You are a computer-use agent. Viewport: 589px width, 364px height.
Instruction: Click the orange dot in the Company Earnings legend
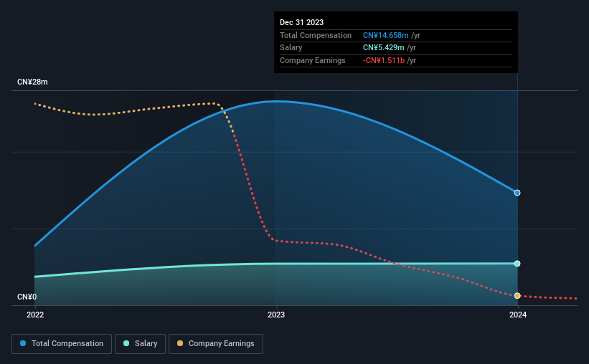180,343
